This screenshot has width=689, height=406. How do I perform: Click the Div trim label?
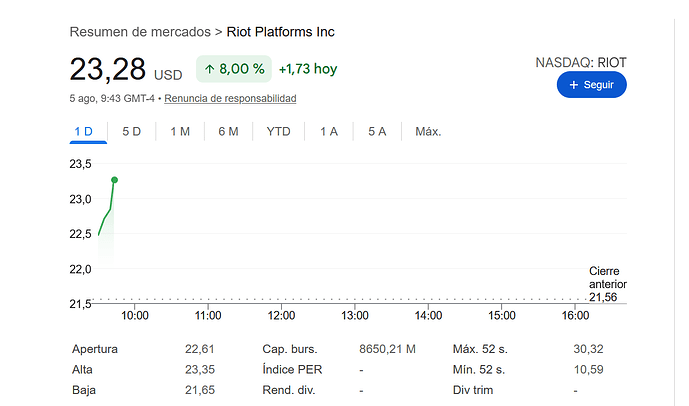point(473,390)
